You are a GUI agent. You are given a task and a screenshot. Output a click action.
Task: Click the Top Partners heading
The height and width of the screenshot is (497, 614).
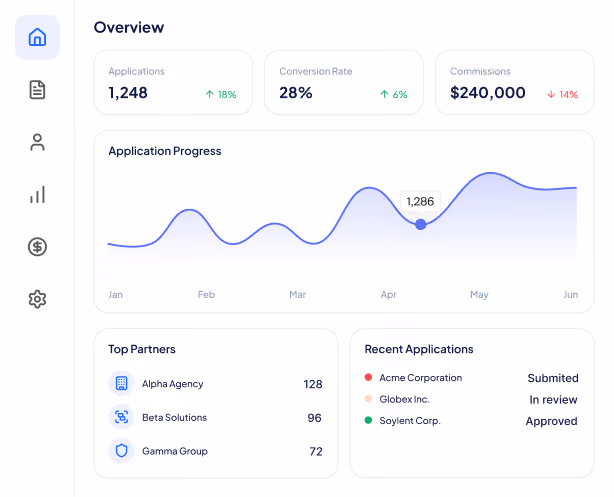pos(142,349)
